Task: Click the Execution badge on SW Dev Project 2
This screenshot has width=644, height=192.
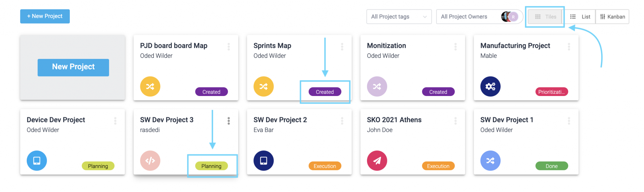Action: click(x=325, y=166)
